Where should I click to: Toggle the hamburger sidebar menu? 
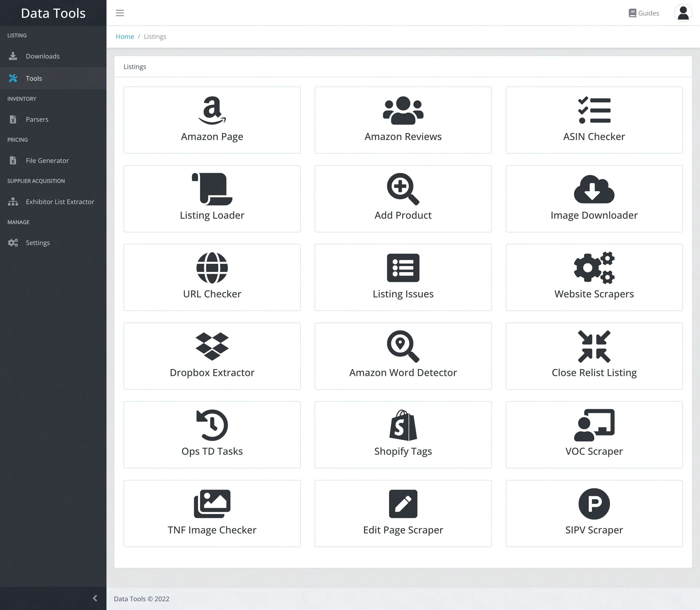point(120,13)
